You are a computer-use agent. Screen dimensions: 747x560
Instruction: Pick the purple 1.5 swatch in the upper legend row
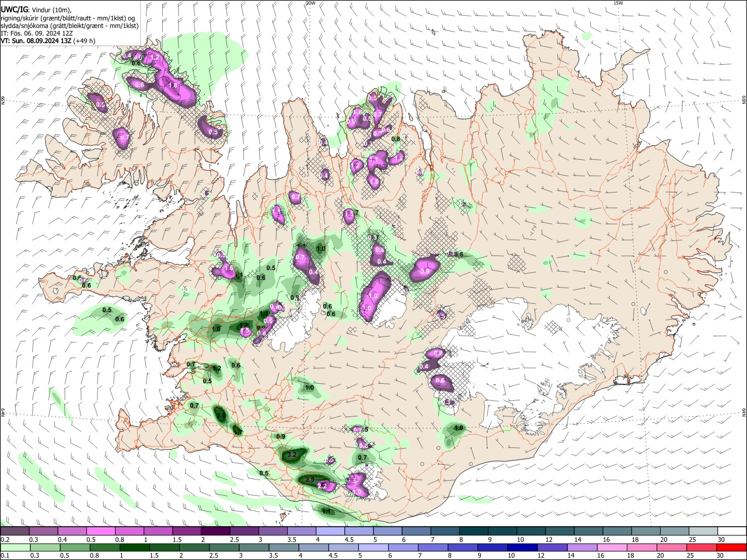pyautogui.click(x=186, y=531)
